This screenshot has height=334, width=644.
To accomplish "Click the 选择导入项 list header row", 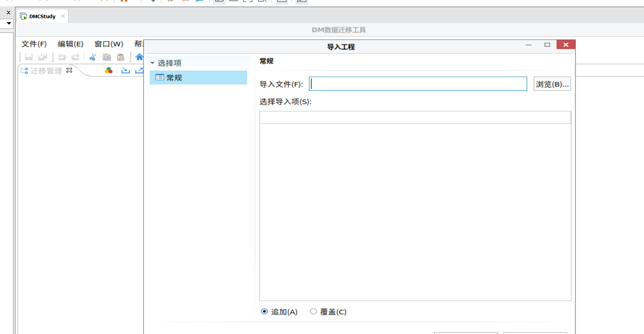I will (x=415, y=118).
